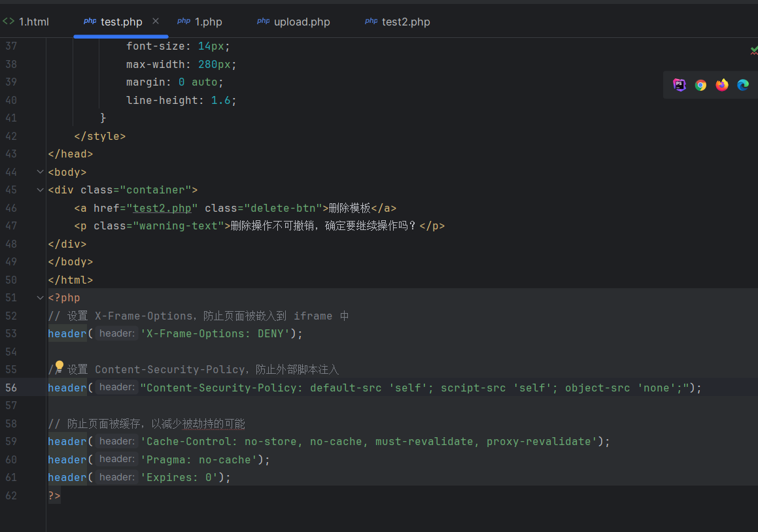Viewport: 758px width, 532px height.
Task: Close the test.php tab
Action: click(156, 22)
